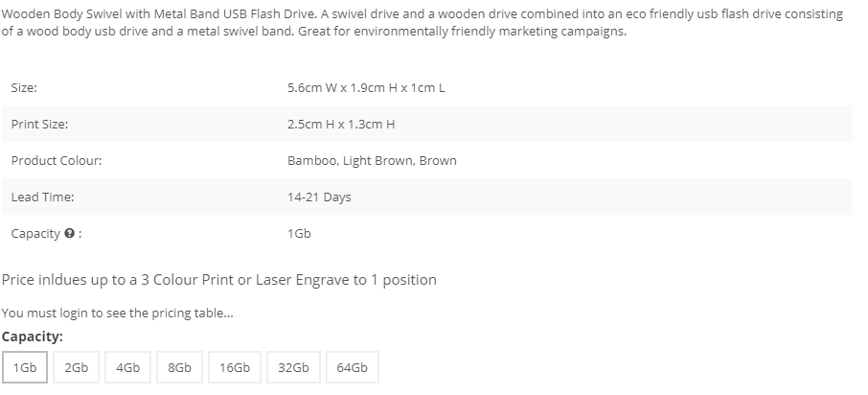Screen dimensions: 868x395
Task: Click the Product Colour values text
Action: (372, 161)
